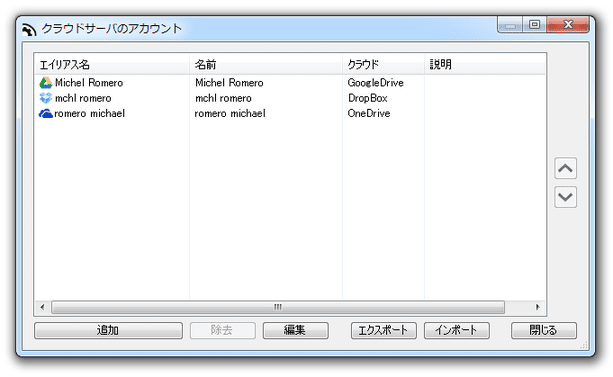Click the horizontal scrollbar left arrow
This screenshot has width=613, height=377.
coord(42,307)
